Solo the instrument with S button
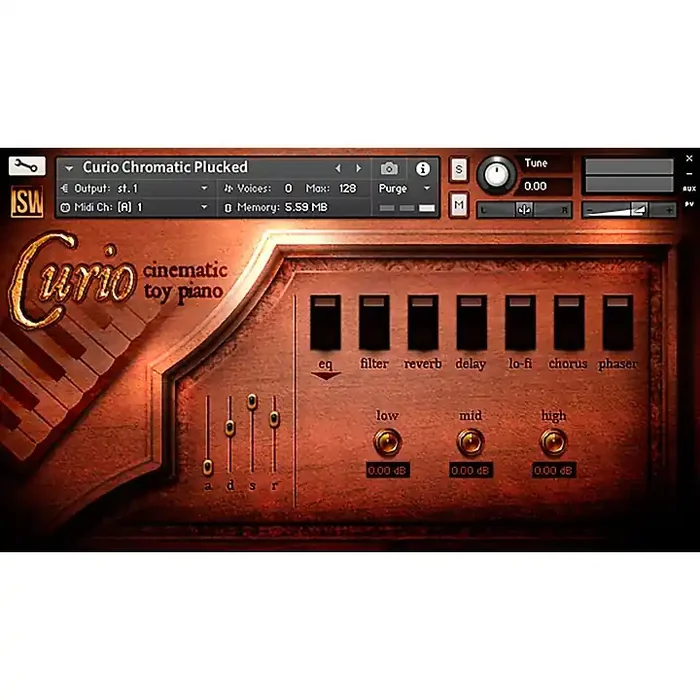700x700 pixels. [459, 170]
